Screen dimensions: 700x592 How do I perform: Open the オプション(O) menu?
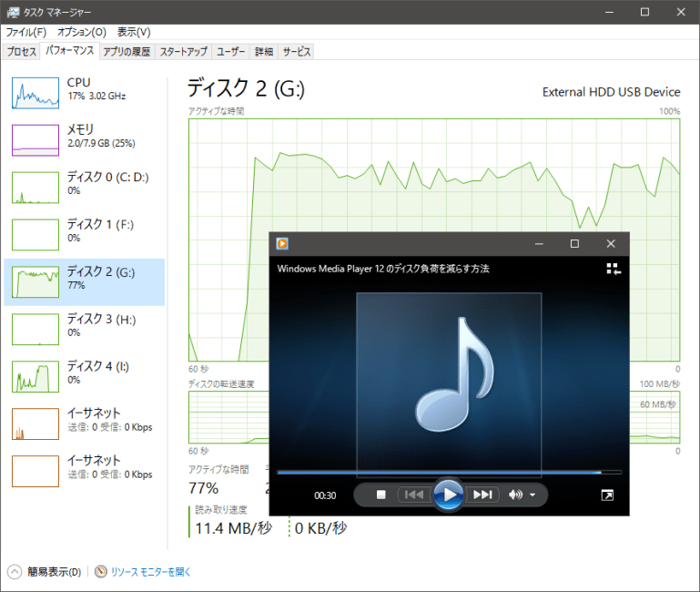(82, 32)
